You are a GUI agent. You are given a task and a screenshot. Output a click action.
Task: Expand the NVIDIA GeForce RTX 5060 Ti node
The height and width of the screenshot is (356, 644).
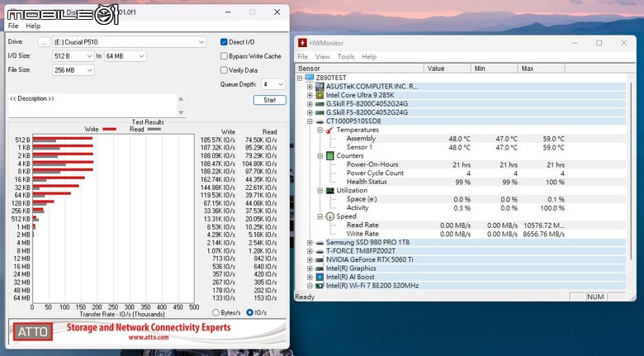click(310, 260)
